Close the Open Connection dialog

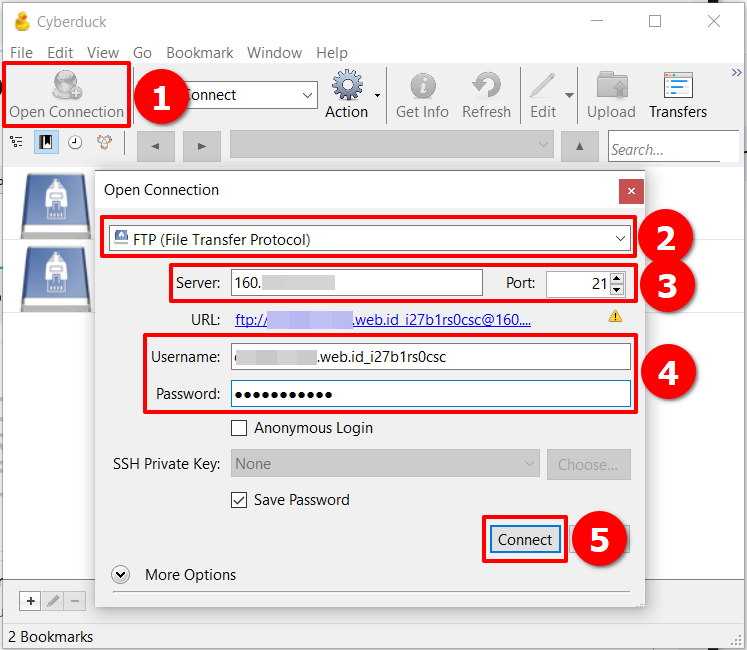[x=631, y=191]
